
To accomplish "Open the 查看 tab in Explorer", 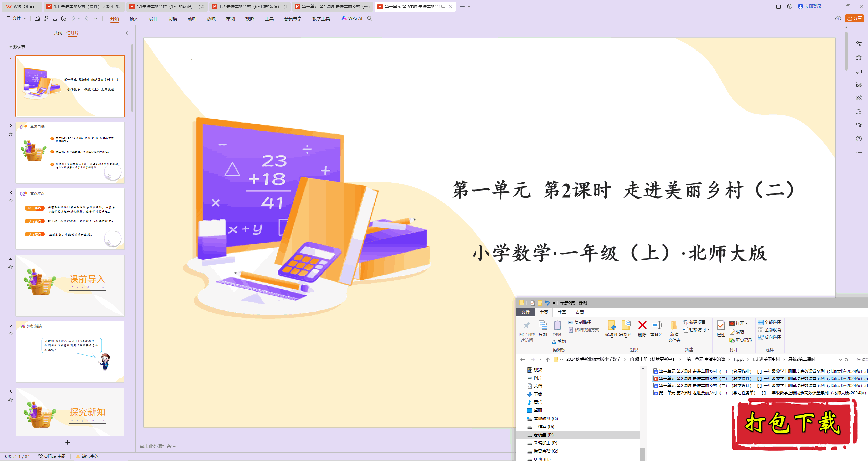I will click(580, 313).
